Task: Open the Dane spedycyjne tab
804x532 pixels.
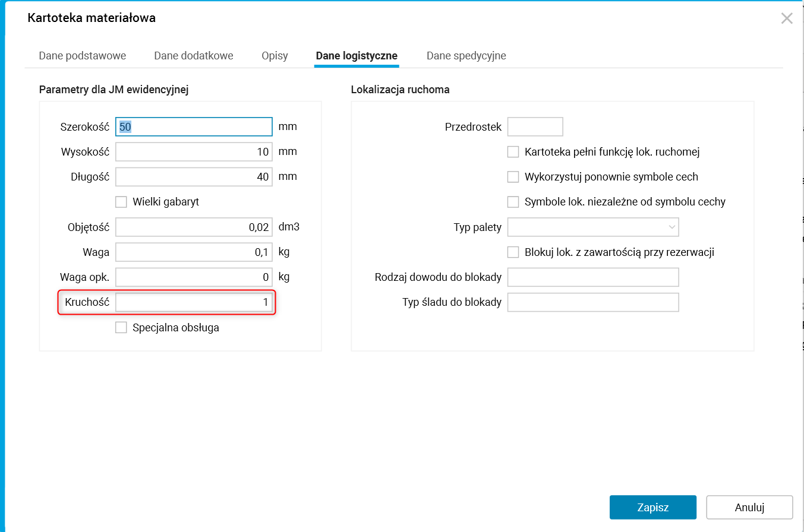Action: (466, 56)
